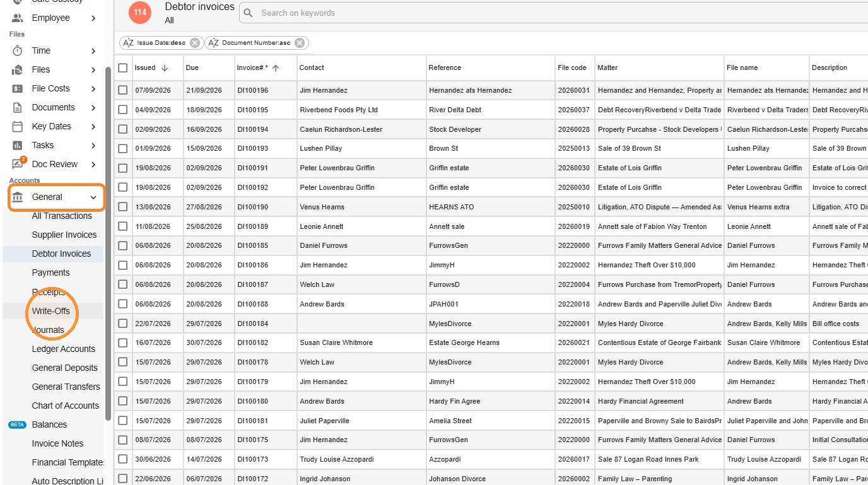This screenshot has height=485, width=868.
Task: Select the checkbox for invoice DI100184
Action: (123, 324)
